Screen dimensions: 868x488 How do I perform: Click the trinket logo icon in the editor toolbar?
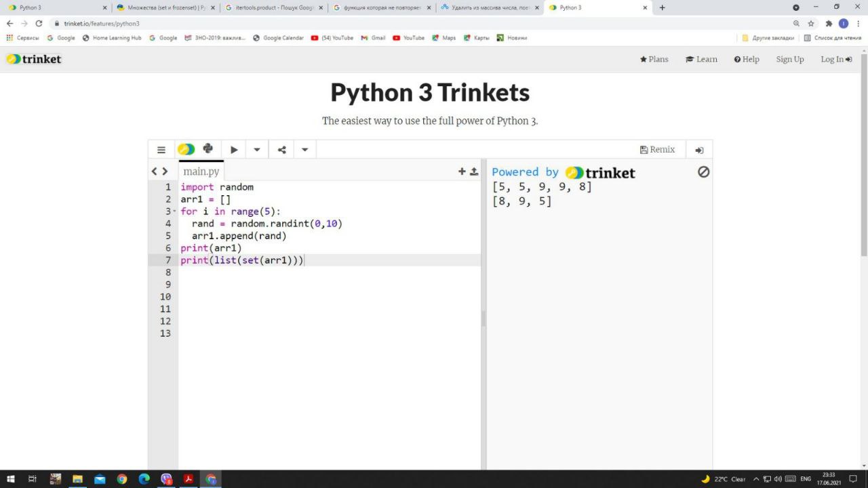[x=186, y=150]
